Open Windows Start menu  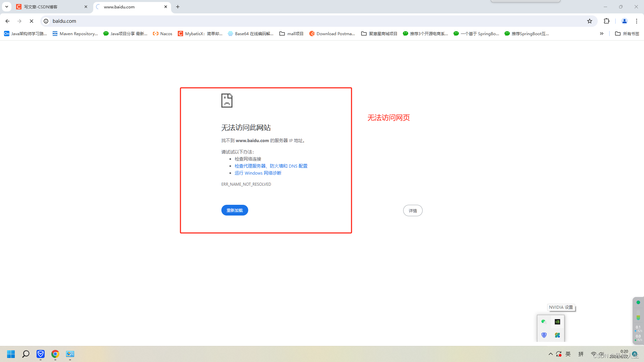click(11, 354)
